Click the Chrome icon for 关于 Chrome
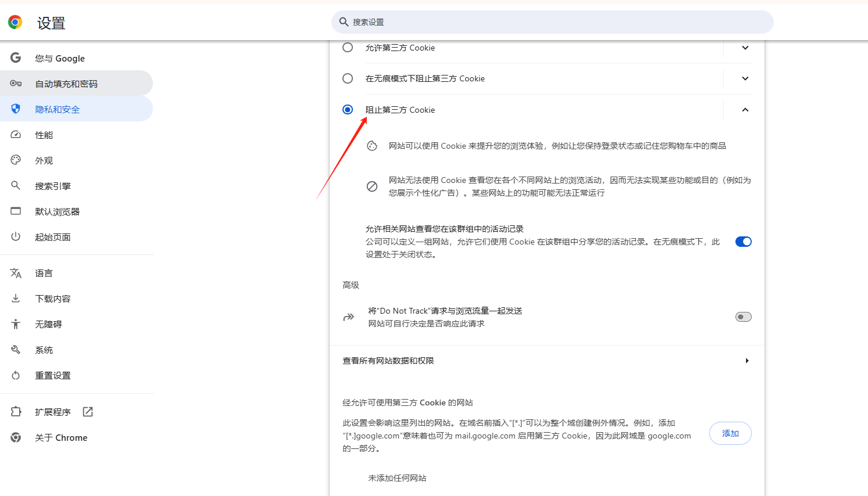This screenshot has height=496, width=868. coord(16,437)
